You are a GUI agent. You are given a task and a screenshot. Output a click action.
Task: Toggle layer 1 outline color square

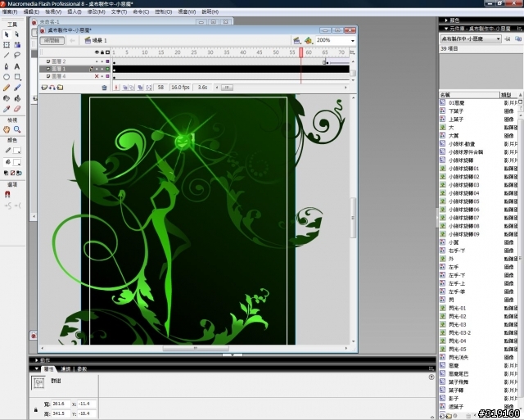[x=107, y=69]
